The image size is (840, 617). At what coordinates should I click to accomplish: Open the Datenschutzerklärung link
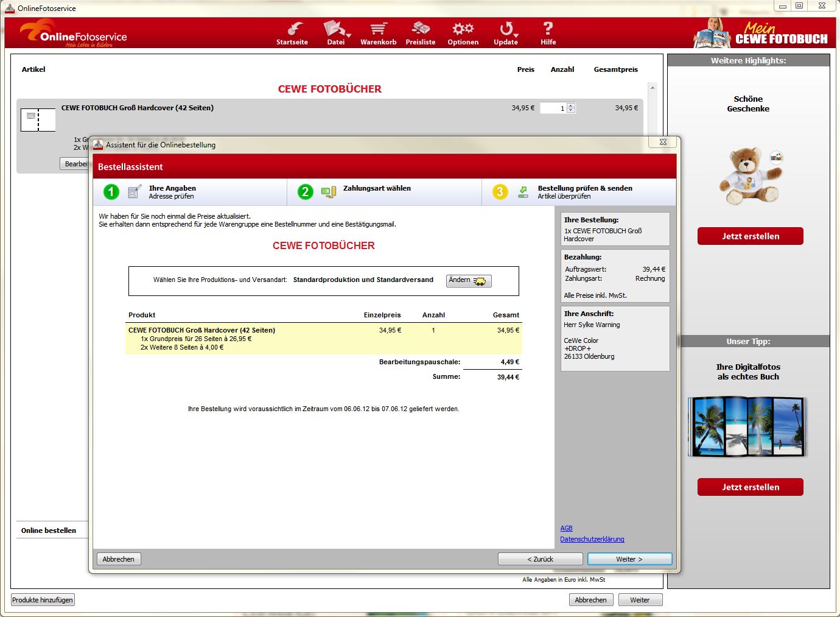coord(592,539)
